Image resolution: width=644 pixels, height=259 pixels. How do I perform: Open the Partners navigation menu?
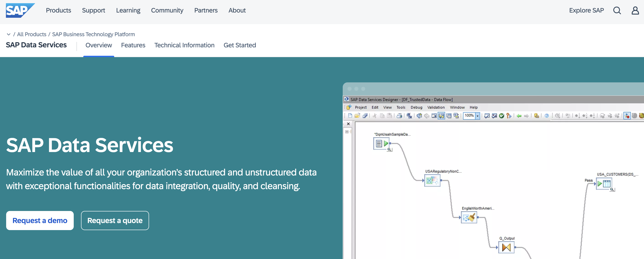pos(206,10)
